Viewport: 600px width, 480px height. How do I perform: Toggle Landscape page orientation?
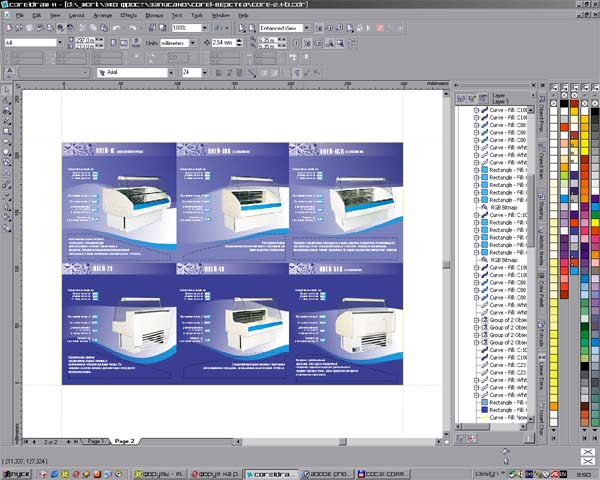click(124, 43)
